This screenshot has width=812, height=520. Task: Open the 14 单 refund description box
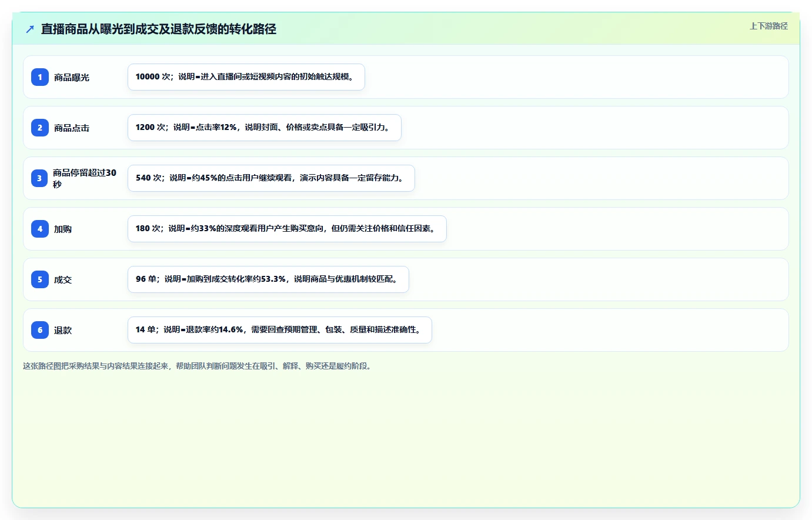(280, 330)
